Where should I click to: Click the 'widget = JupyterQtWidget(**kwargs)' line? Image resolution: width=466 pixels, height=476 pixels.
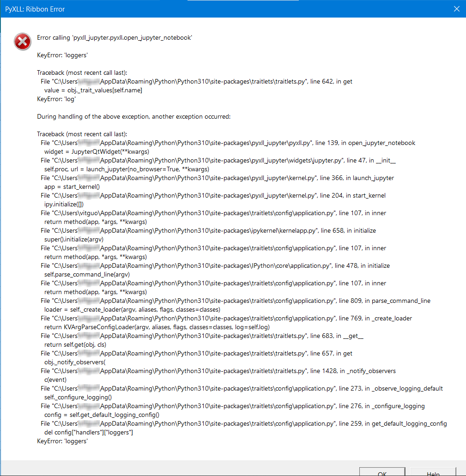pyautogui.click(x=97, y=151)
